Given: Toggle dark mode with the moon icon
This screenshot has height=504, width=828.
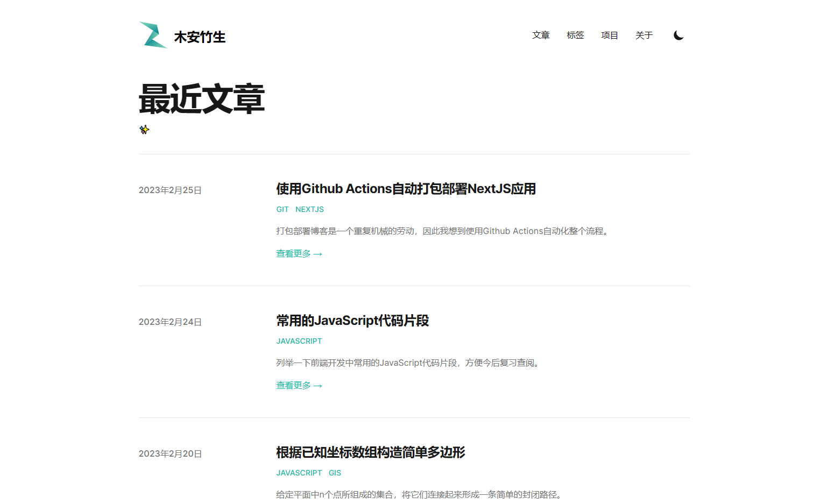Looking at the screenshot, I should 678,36.
